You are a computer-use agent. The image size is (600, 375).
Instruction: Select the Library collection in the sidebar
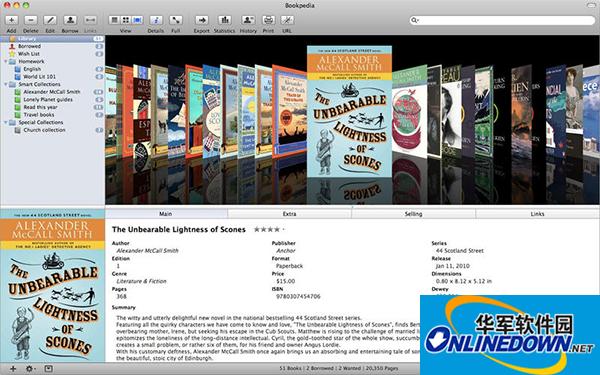[x=52, y=39]
